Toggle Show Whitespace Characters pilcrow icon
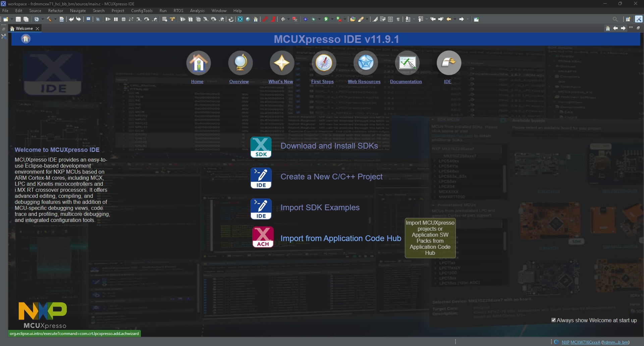This screenshot has height=346, width=644. (x=398, y=19)
